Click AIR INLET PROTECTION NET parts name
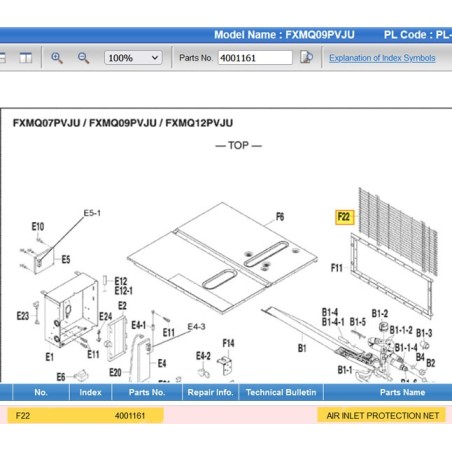 pos(383,416)
